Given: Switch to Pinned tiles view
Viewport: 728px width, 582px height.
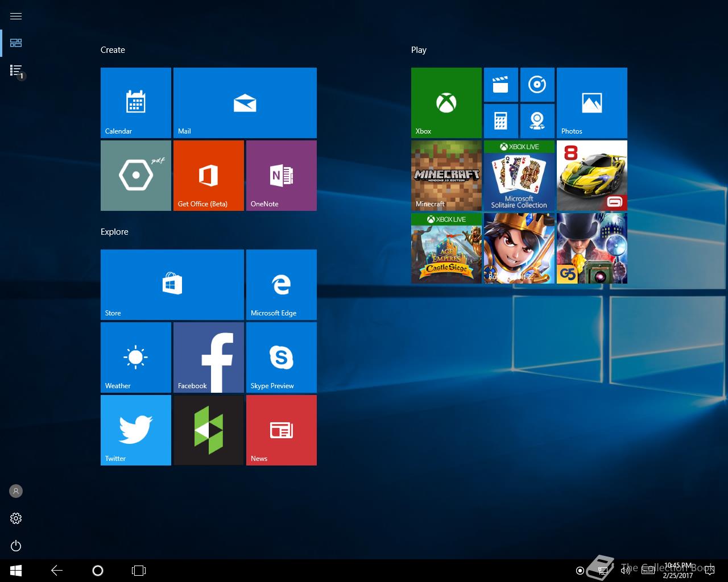Looking at the screenshot, I should (16, 43).
